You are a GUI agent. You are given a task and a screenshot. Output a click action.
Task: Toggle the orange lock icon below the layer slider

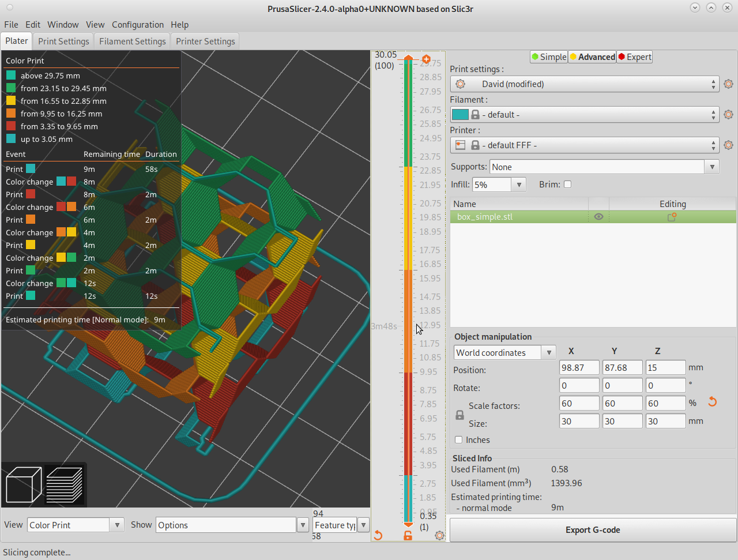[x=408, y=535]
